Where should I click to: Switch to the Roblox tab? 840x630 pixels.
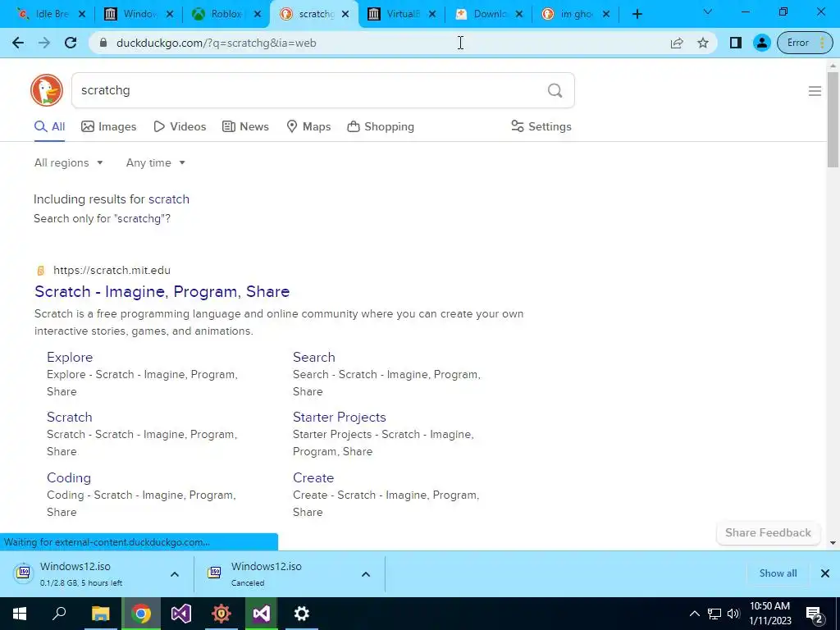[x=225, y=14]
